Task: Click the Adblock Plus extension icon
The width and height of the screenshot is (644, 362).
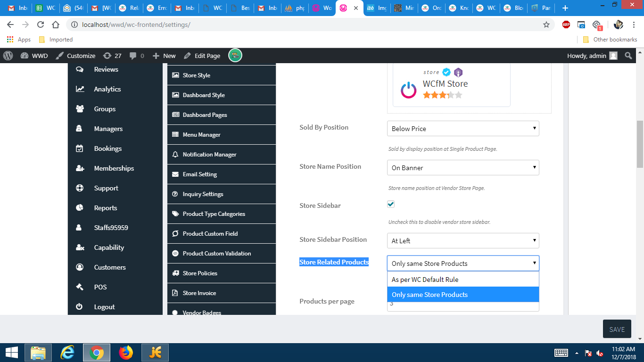Action: coord(566,25)
